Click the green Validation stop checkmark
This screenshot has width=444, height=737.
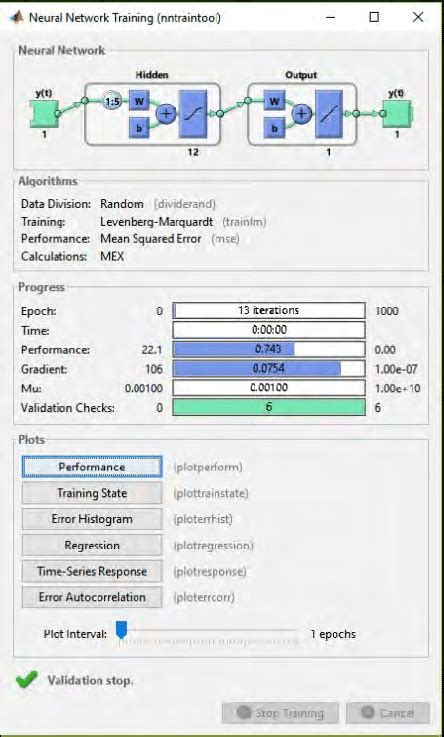pyautogui.click(x=26, y=680)
